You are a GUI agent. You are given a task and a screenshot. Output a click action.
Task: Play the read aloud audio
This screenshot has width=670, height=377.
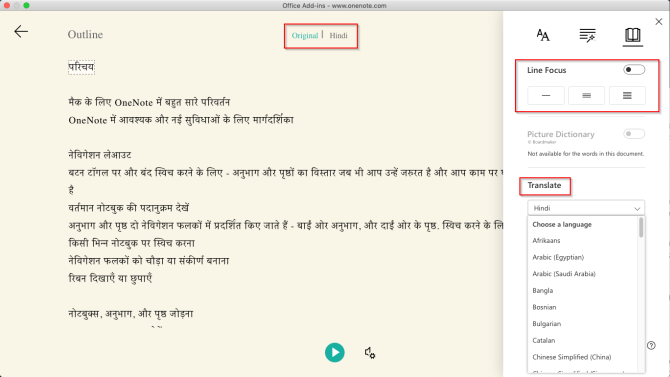pos(335,353)
